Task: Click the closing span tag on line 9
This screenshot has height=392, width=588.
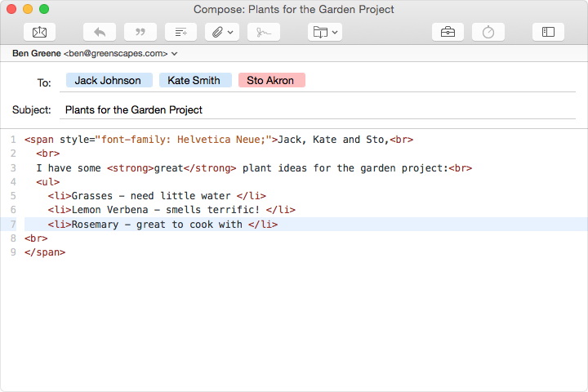Action: (45, 252)
